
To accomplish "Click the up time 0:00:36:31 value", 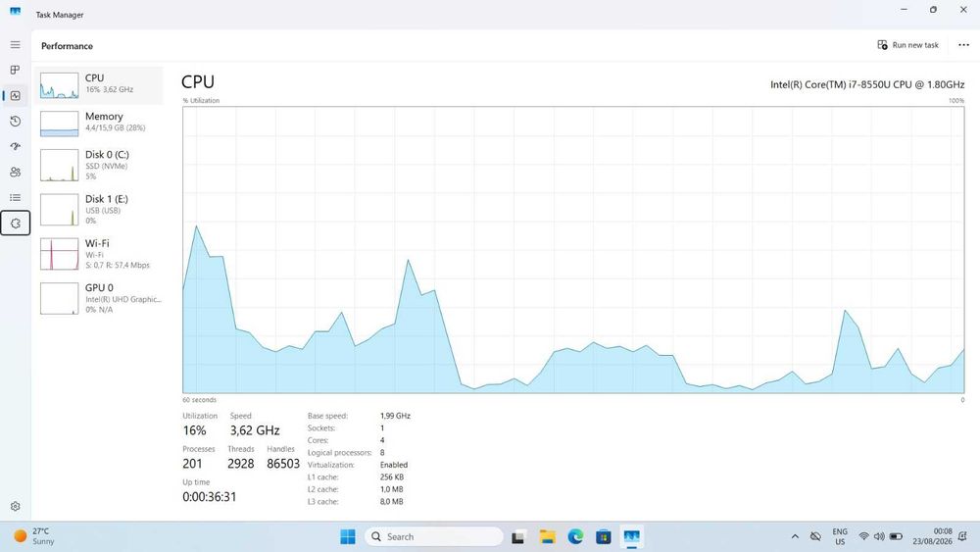I will pos(210,497).
